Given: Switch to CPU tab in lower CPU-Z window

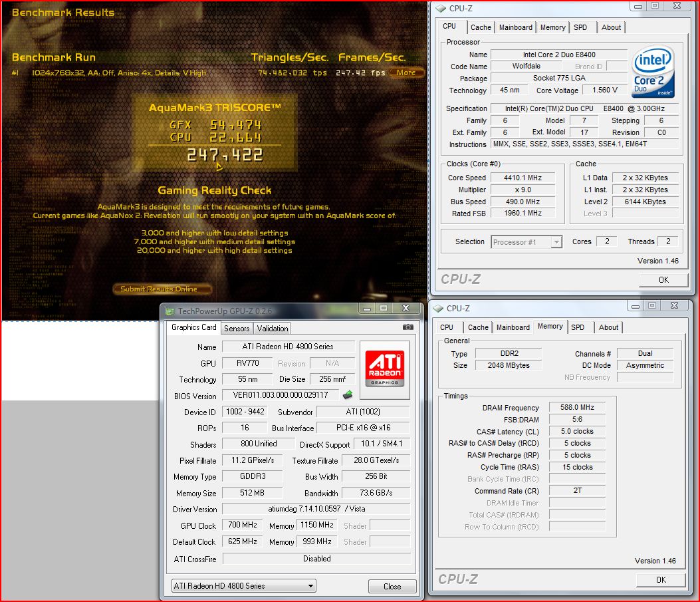Looking at the screenshot, I should pyautogui.click(x=447, y=327).
